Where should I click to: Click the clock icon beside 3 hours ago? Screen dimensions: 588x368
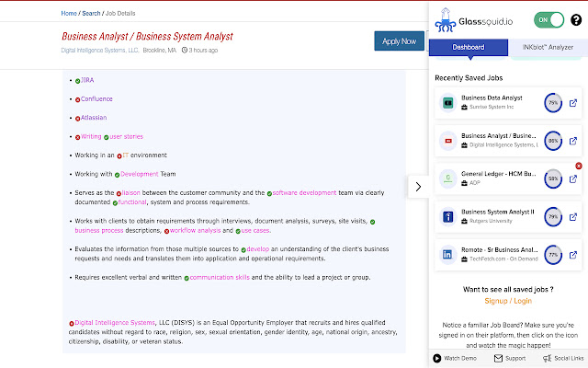click(185, 50)
